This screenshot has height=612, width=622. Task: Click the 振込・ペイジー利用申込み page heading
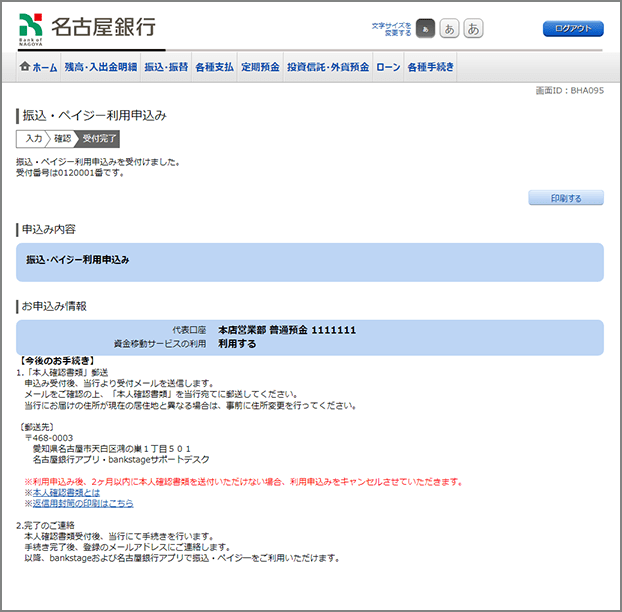[x=94, y=115]
